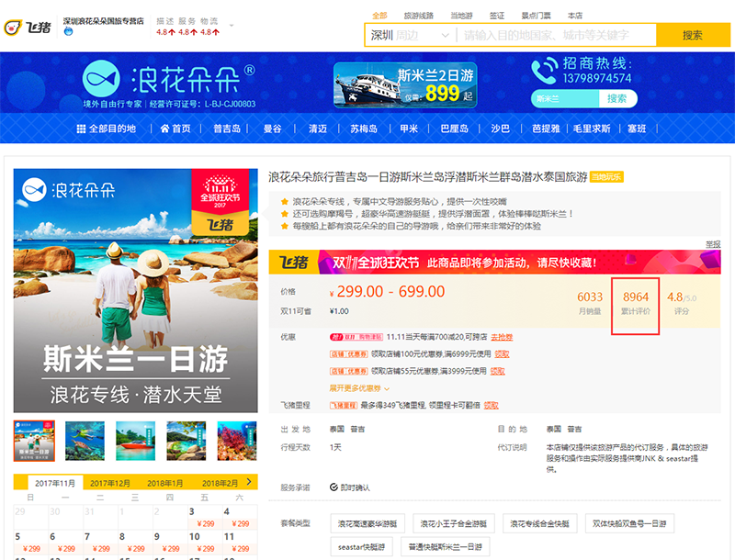Image resolution: width=735 pixels, height=560 pixels.
Task: Select the red speedboat thumbnail
Action: 135,441
